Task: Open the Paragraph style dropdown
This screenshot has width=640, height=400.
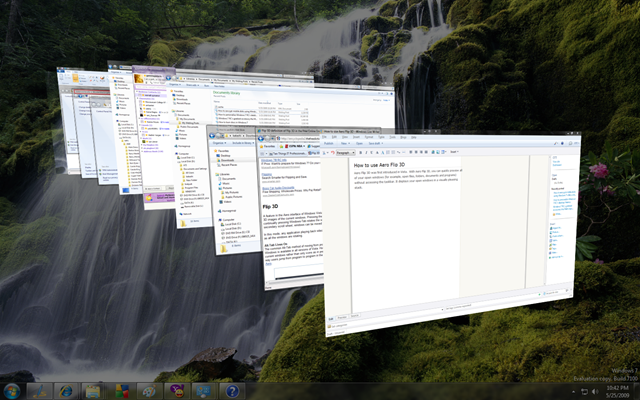Action: pyautogui.click(x=346, y=153)
